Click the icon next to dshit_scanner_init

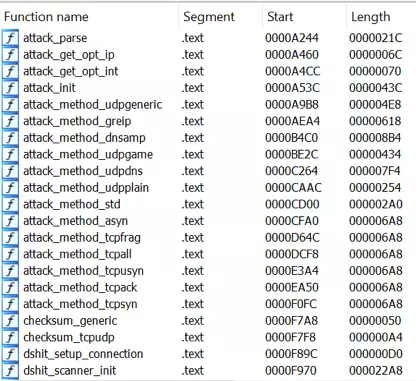[x=10, y=370]
